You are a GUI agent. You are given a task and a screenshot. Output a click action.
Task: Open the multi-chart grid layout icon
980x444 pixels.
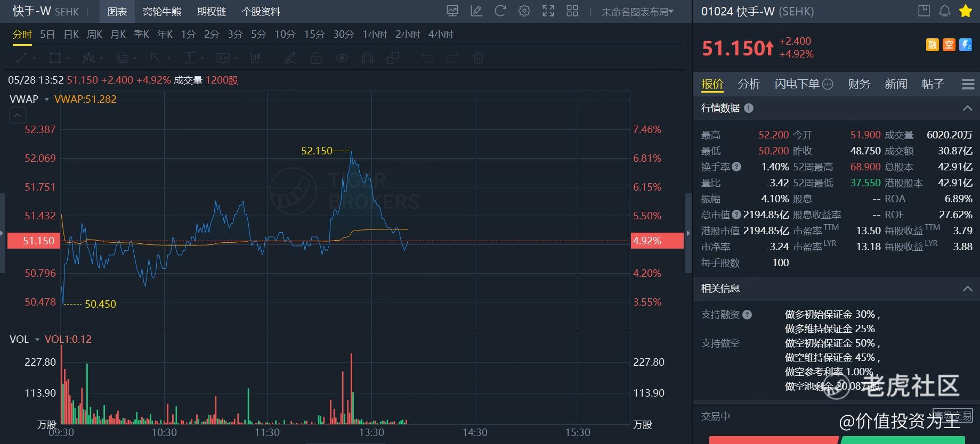572,11
